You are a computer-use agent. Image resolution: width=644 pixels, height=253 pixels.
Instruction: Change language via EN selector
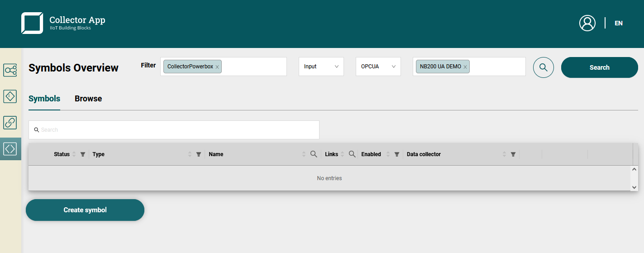click(x=618, y=23)
